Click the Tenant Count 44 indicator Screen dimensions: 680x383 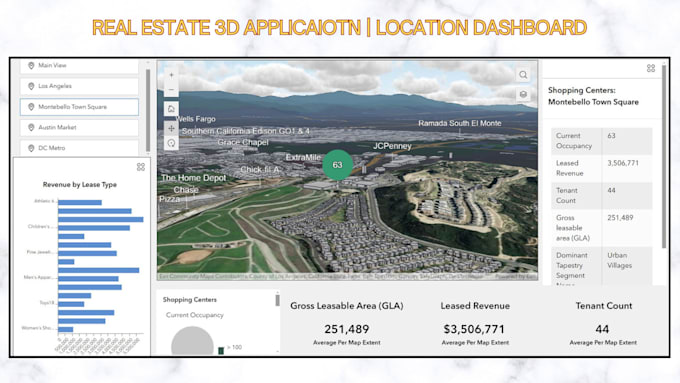pyautogui.click(x=603, y=323)
